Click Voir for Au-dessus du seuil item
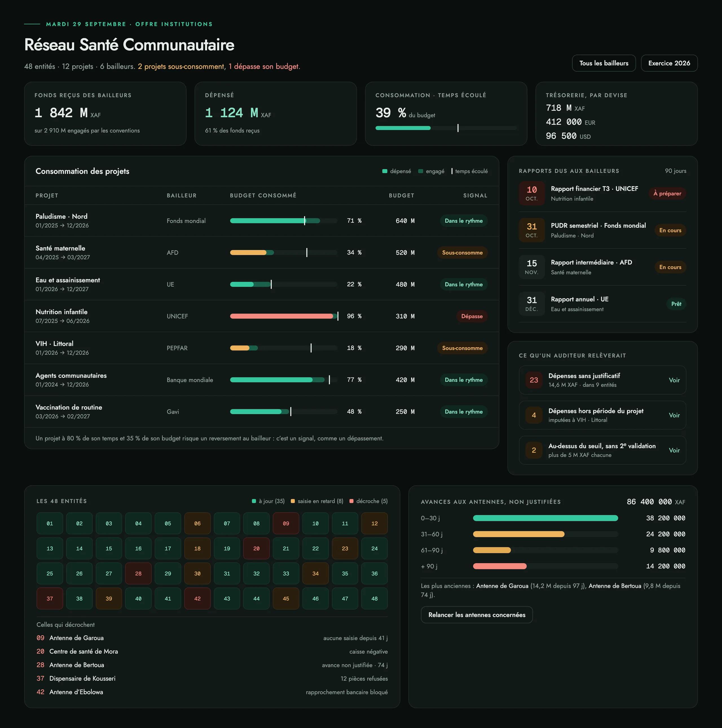 click(674, 450)
